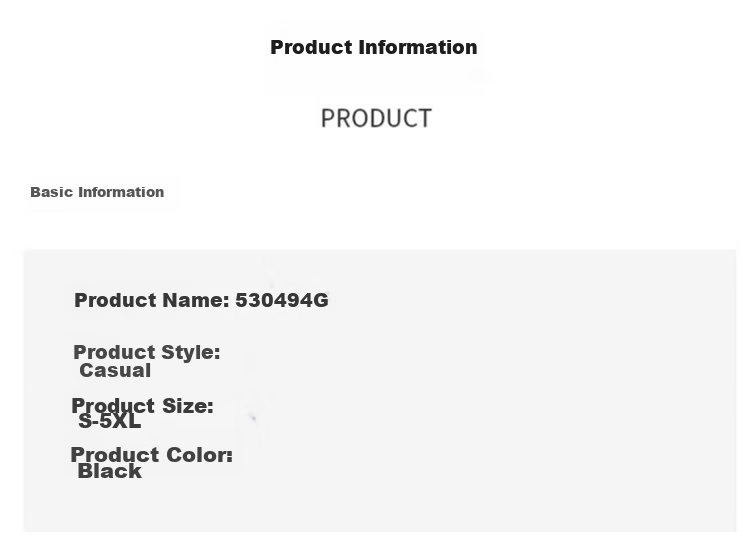This screenshot has height=546, width=750.
Task: Click the word Product in the title
Action: click(311, 47)
